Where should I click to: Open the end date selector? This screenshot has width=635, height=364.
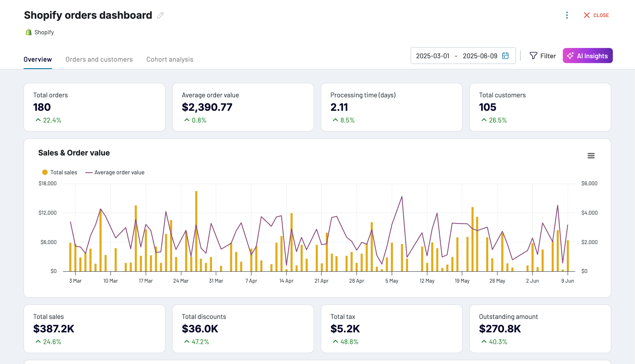480,56
